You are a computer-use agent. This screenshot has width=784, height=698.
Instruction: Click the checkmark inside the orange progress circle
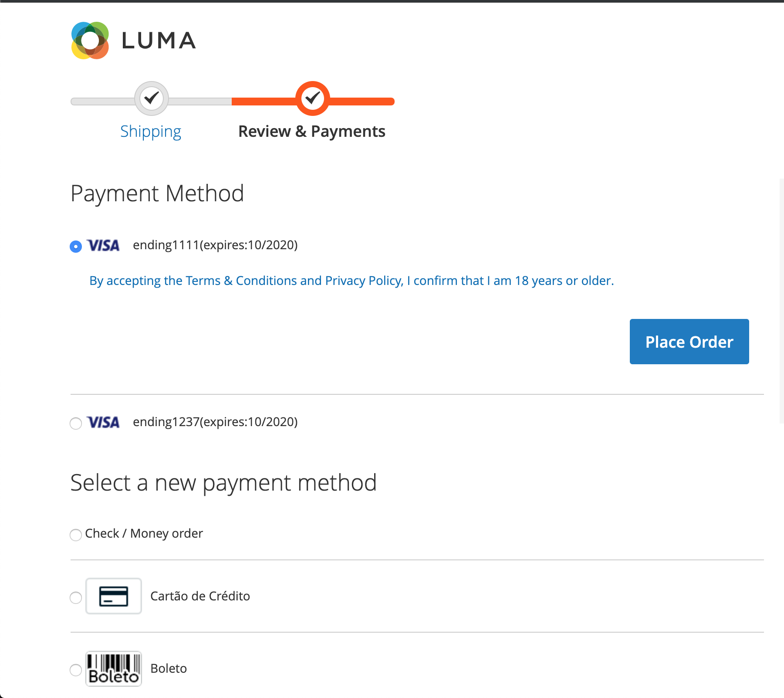click(312, 98)
